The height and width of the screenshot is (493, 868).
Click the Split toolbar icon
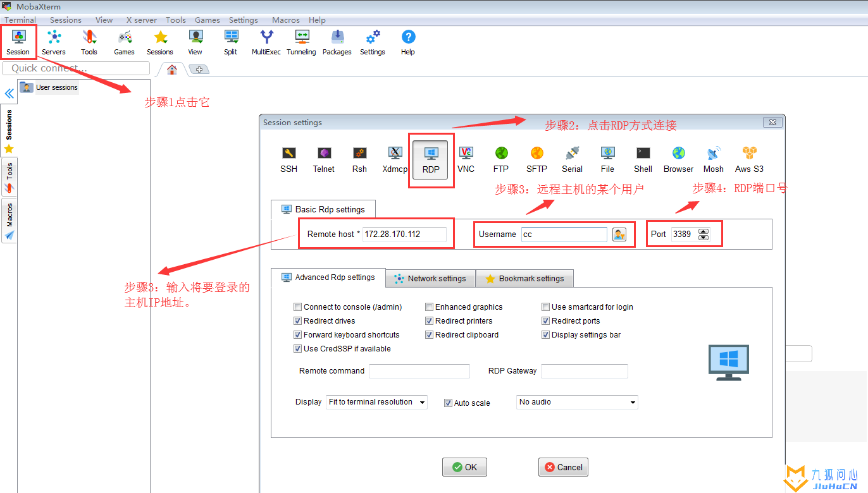(231, 42)
